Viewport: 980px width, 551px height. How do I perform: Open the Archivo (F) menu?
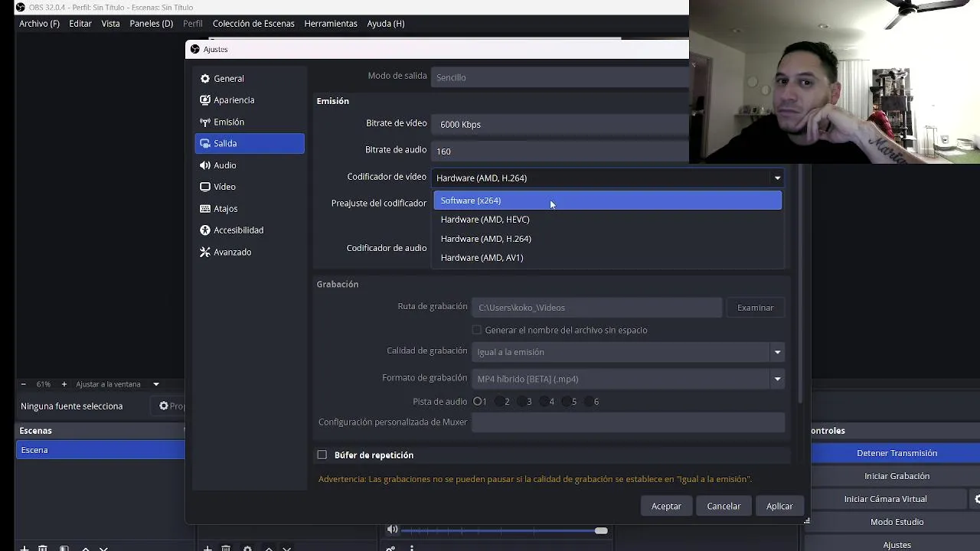pyautogui.click(x=39, y=24)
